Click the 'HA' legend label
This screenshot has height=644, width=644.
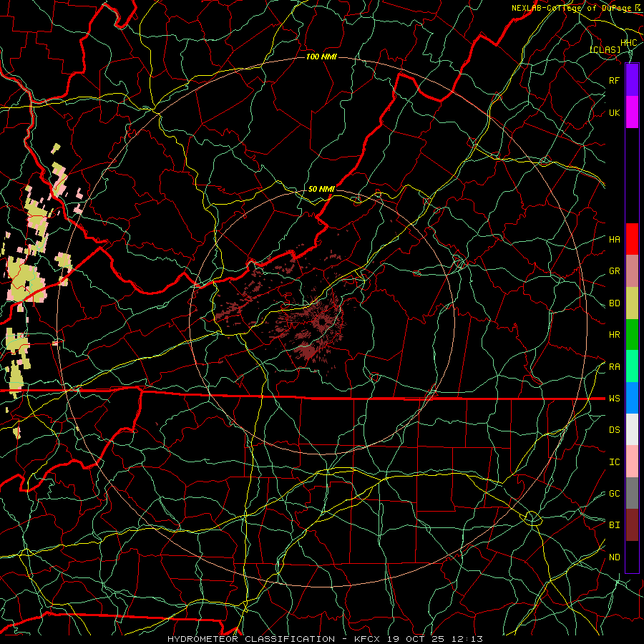coord(615,240)
